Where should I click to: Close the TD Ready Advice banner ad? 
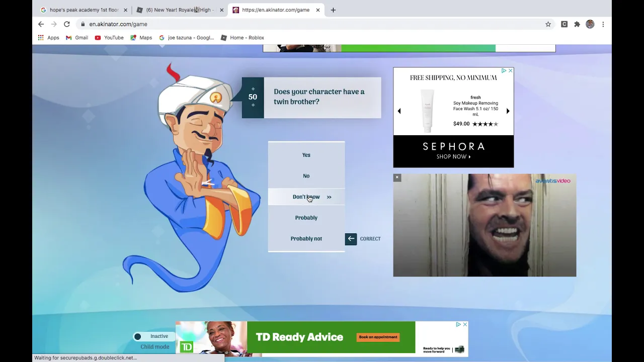coord(465,324)
